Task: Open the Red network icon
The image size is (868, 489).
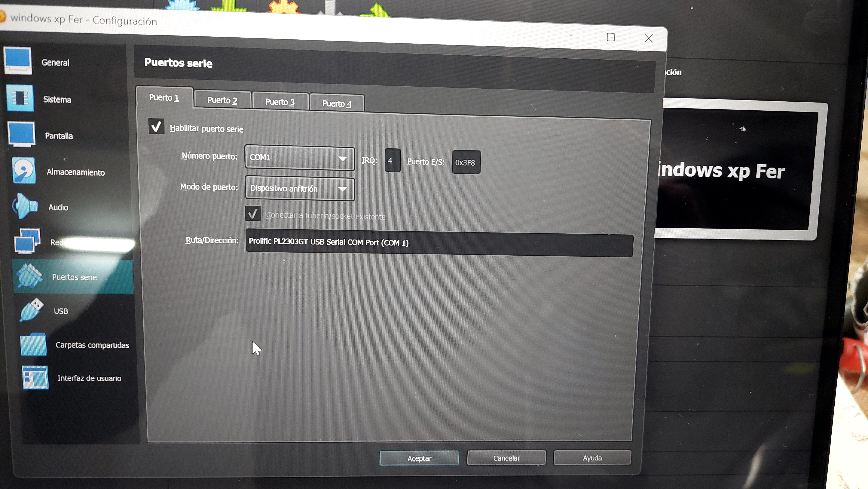Action: [x=27, y=241]
